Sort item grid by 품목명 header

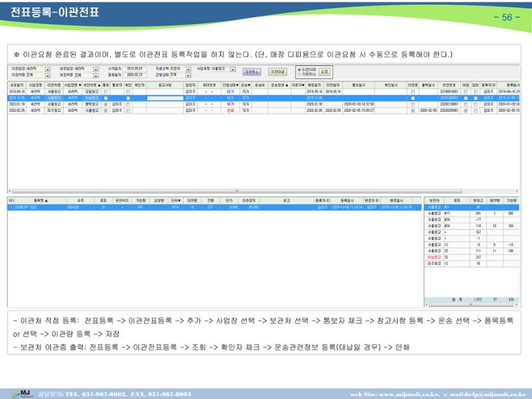pyautogui.click(x=41, y=201)
